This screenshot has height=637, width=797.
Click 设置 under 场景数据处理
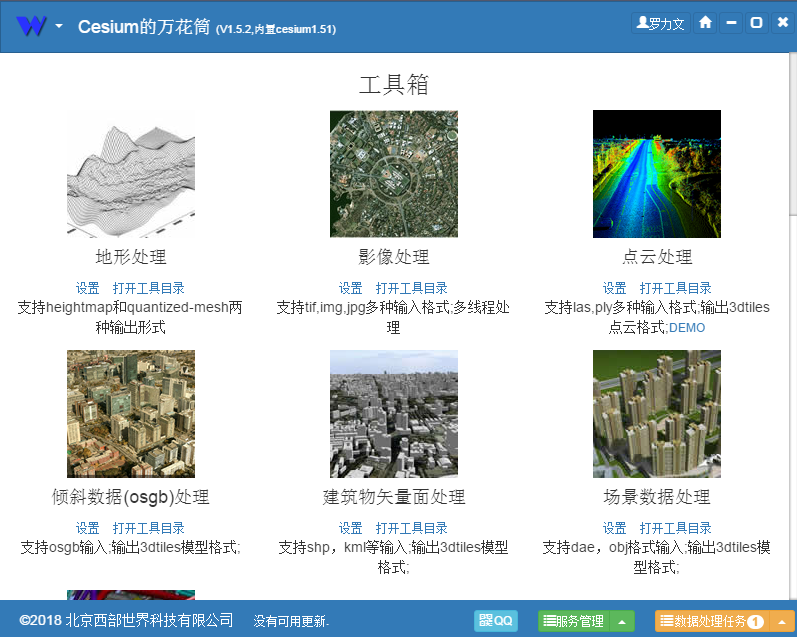point(615,528)
